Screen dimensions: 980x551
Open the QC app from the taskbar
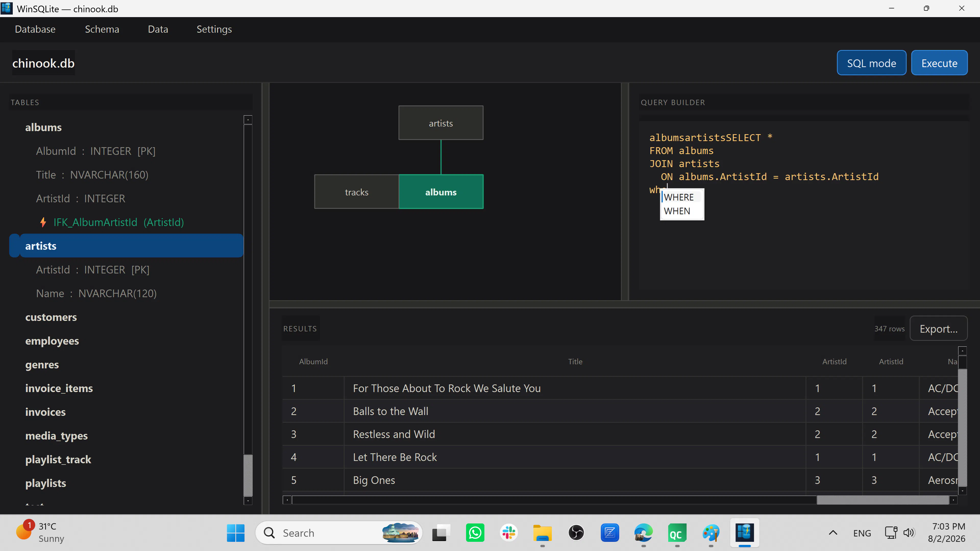[677, 532]
